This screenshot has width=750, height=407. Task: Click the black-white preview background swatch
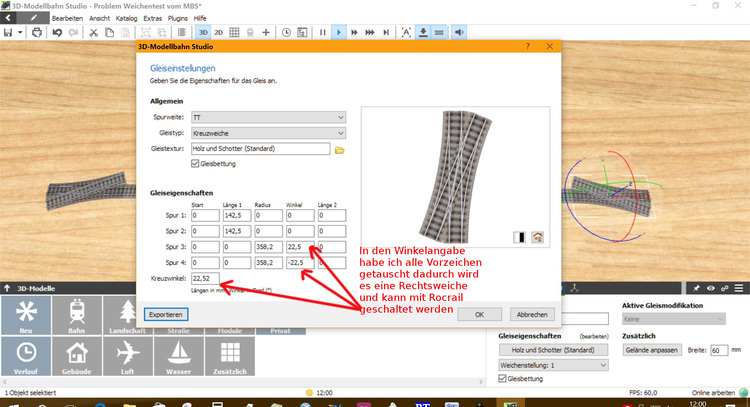[x=522, y=237]
